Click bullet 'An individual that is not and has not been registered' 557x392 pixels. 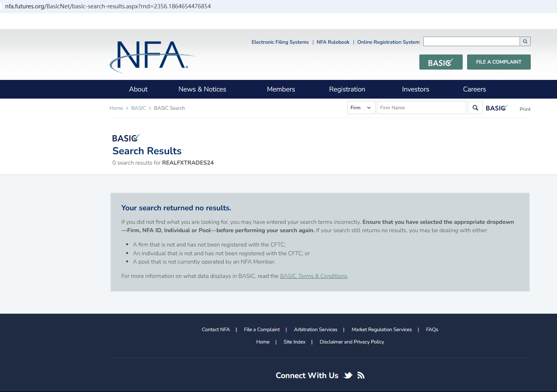(221, 253)
